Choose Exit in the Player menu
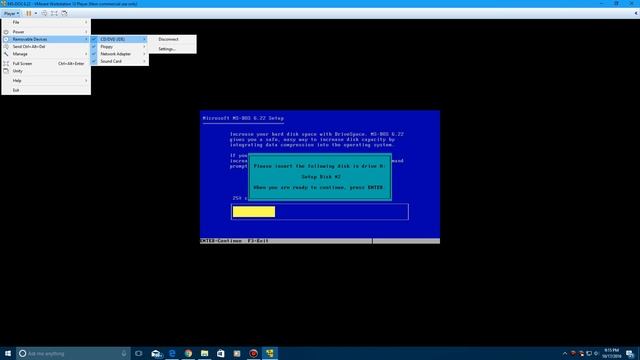 [x=46, y=90]
